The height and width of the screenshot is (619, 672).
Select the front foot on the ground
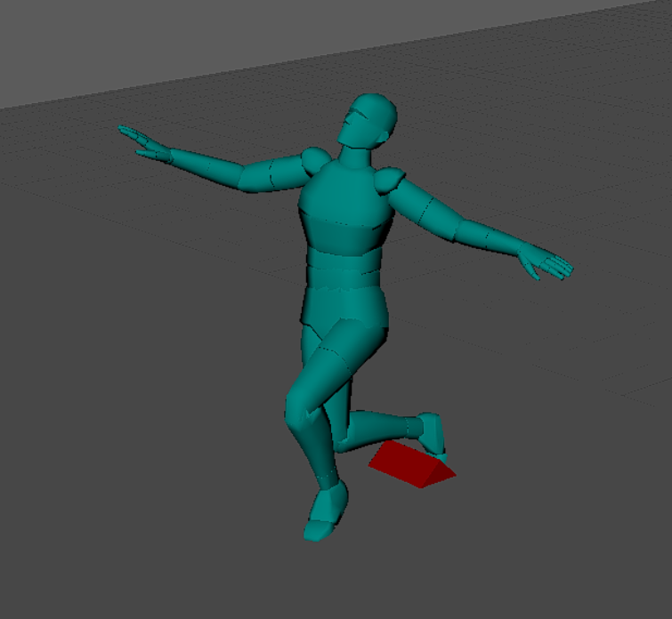(x=326, y=511)
